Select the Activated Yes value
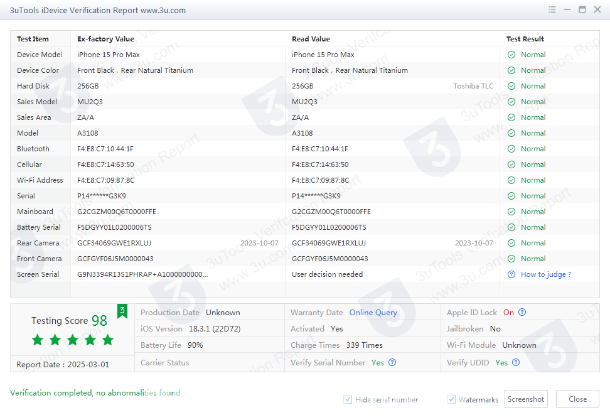610x420 pixels. [337, 329]
